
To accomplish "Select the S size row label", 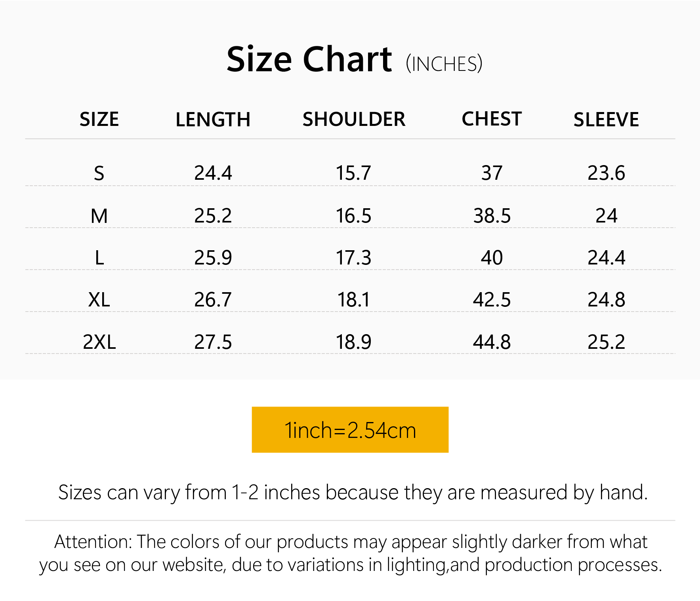I will coord(99,173).
